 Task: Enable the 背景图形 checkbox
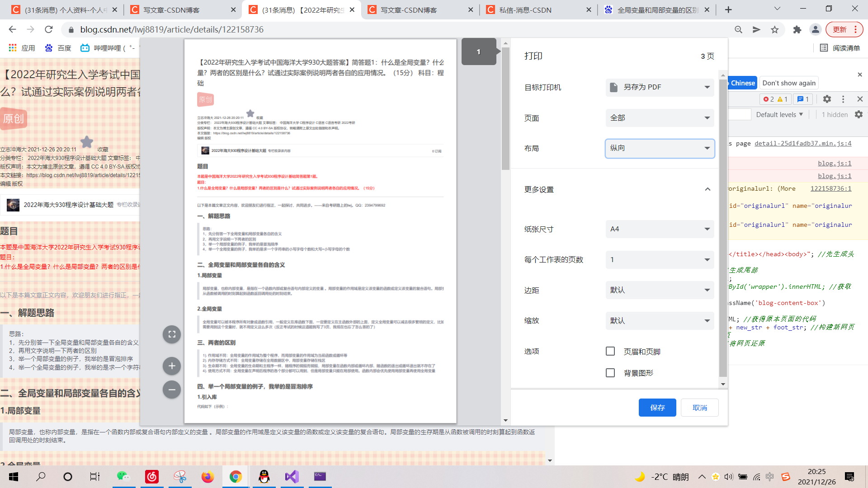[x=610, y=373]
